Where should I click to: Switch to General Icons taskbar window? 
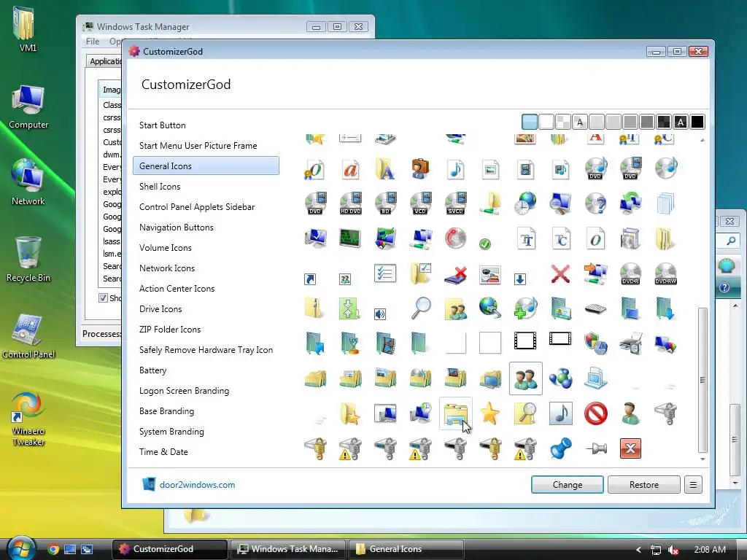coord(406,549)
